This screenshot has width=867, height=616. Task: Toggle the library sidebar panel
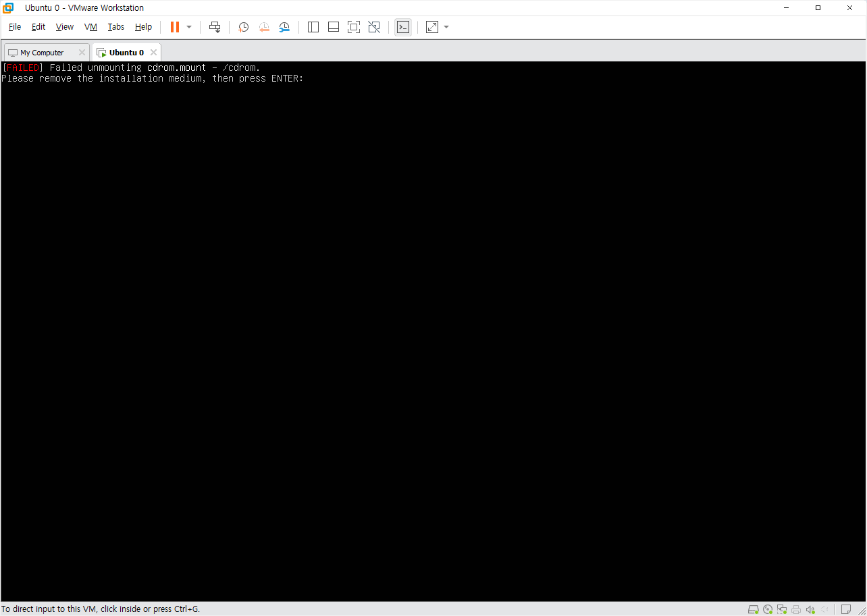tap(313, 27)
